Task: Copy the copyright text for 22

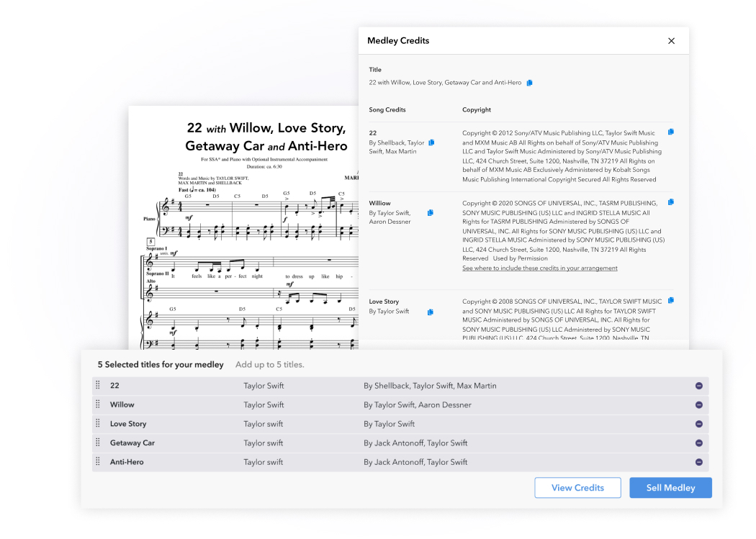Action: [670, 132]
